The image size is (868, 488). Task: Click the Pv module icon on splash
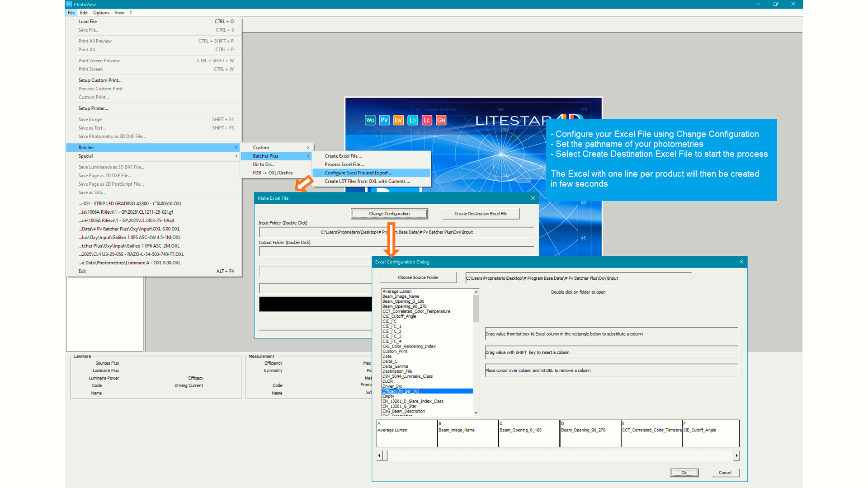(384, 120)
